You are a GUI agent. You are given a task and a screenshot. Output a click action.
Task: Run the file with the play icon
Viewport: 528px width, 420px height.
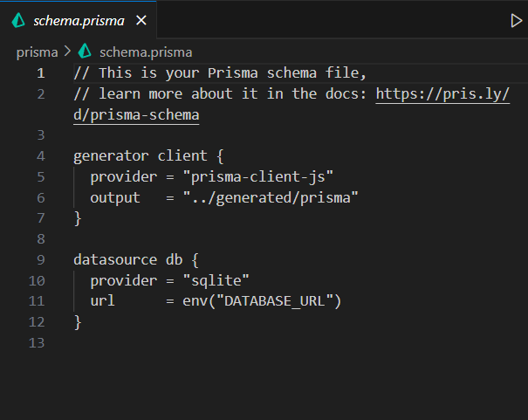click(516, 21)
